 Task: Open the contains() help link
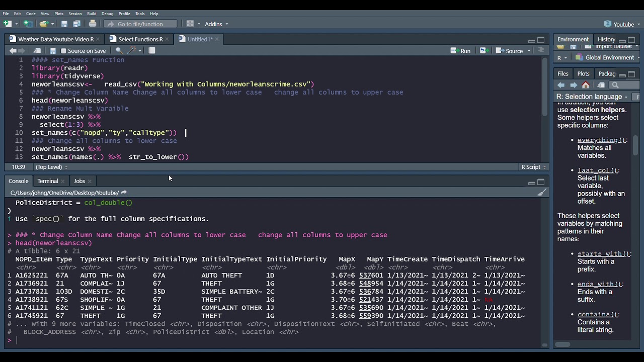click(597, 314)
